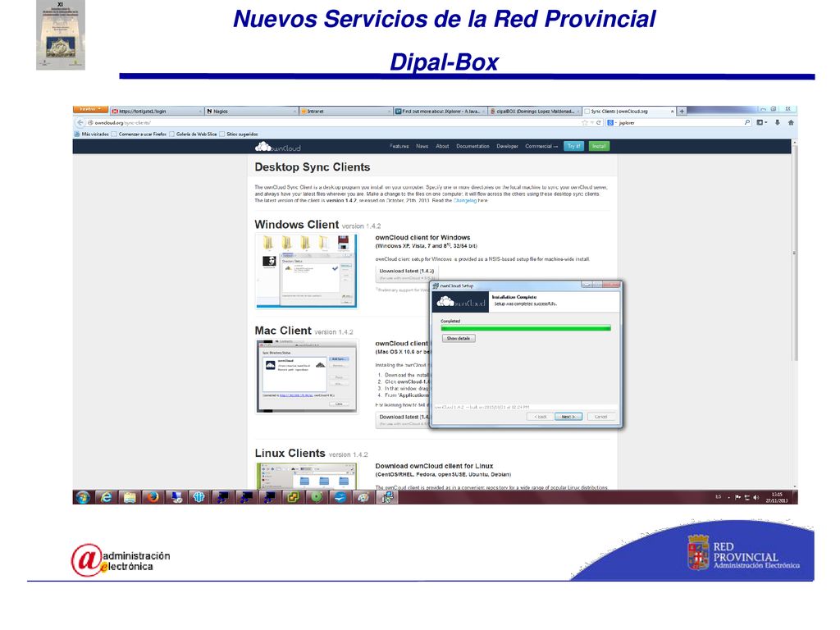Viewport: 840px width, 630px height.
Task: Click the network icon in the system tray
Action: [746, 498]
